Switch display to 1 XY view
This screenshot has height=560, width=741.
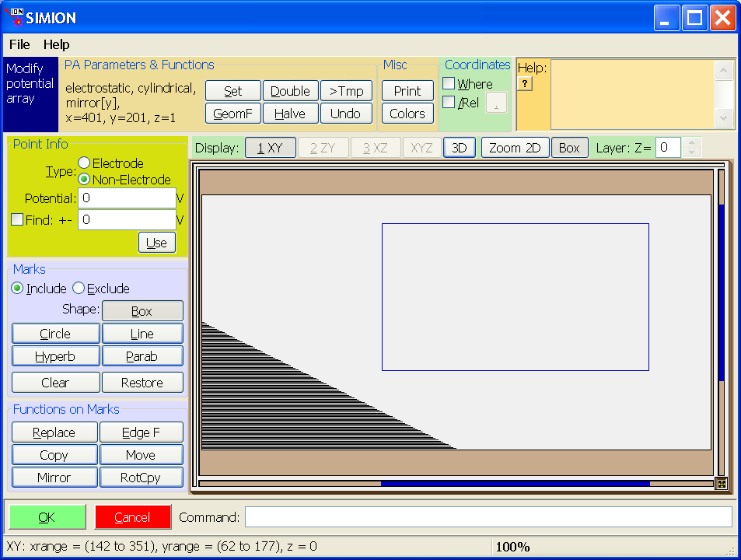(271, 148)
